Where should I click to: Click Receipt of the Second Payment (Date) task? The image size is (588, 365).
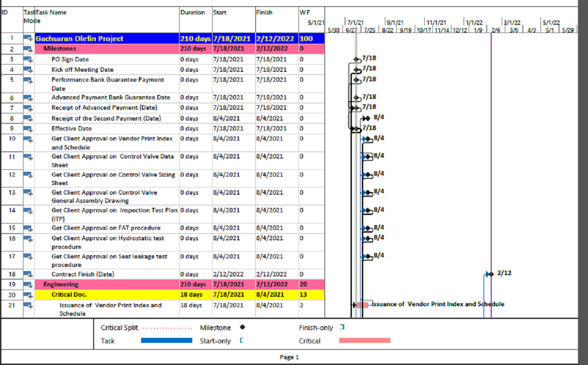coord(106,118)
